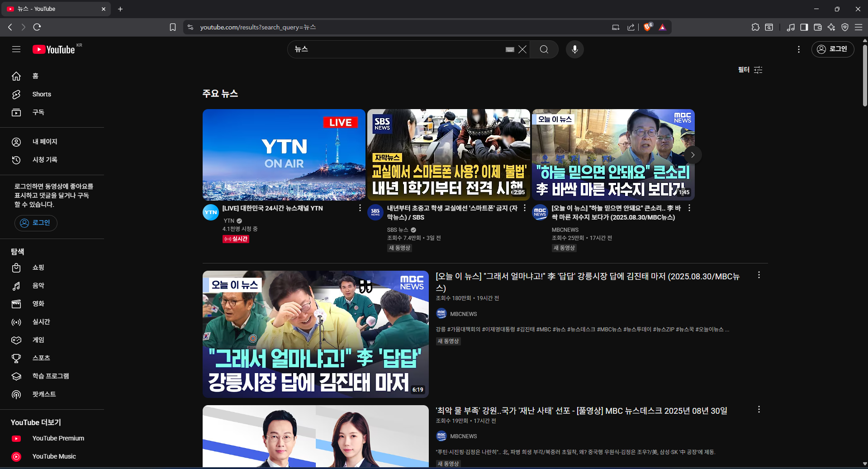The image size is (868, 469).
Task: Open 내 페이지 in the sidebar
Action: 52,142
